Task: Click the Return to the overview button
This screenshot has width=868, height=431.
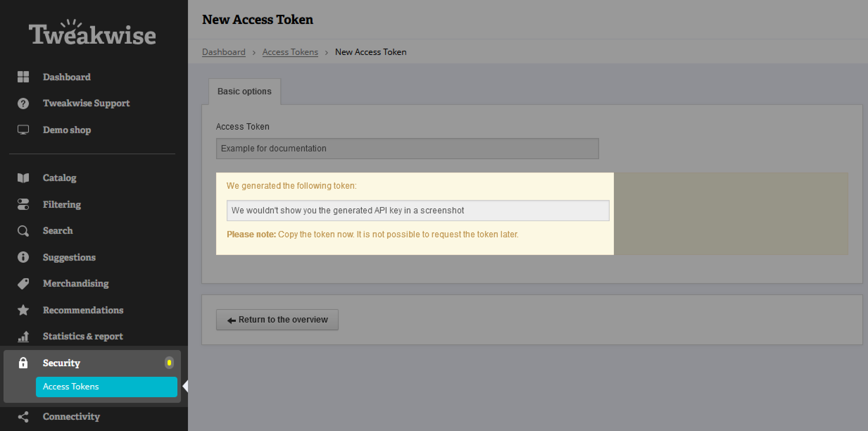Action: click(277, 320)
